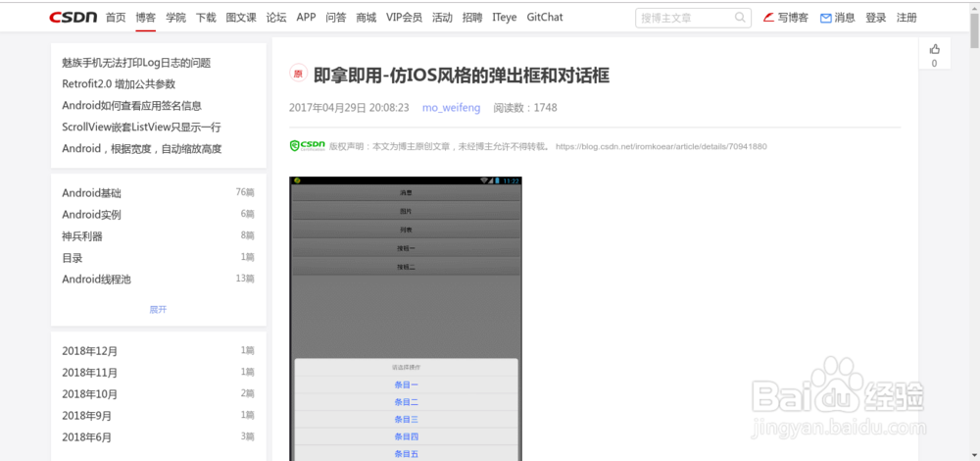The height and width of the screenshot is (461, 980).
Task: Click the 登录 login link
Action: pyautogui.click(x=875, y=18)
